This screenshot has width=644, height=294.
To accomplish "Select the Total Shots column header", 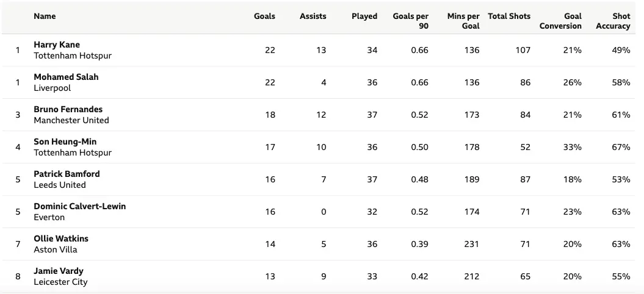I will click(x=509, y=16).
